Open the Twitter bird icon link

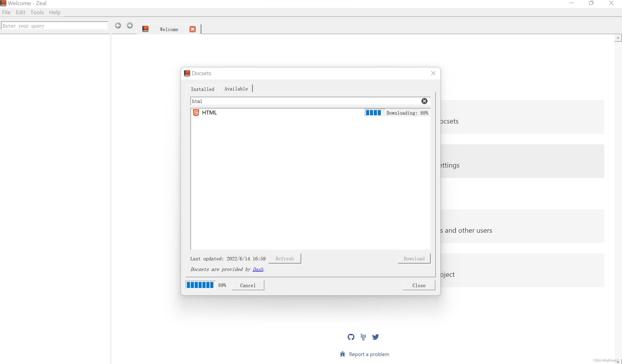(x=375, y=337)
